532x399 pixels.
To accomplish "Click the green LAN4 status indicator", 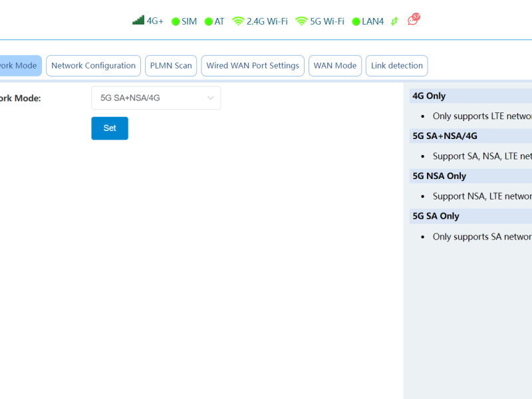I will click(356, 21).
